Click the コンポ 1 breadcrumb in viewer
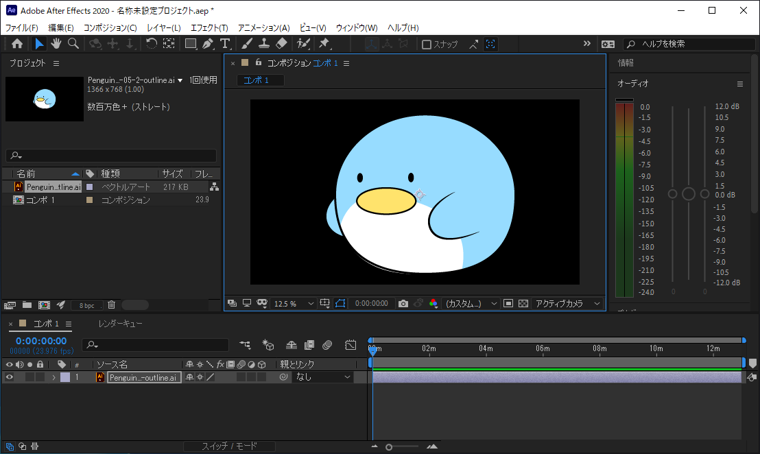The width and height of the screenshot is (760, 454). [x=256, y=80]
